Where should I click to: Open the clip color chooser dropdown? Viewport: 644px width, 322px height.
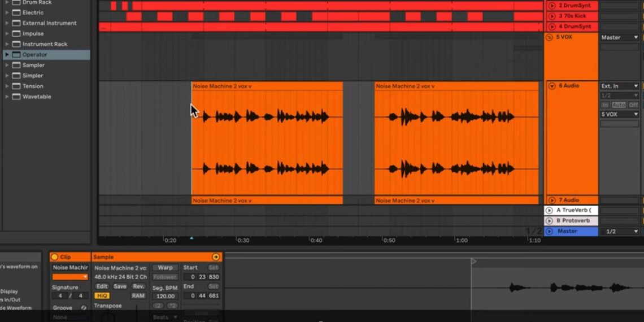coord(71,277)
